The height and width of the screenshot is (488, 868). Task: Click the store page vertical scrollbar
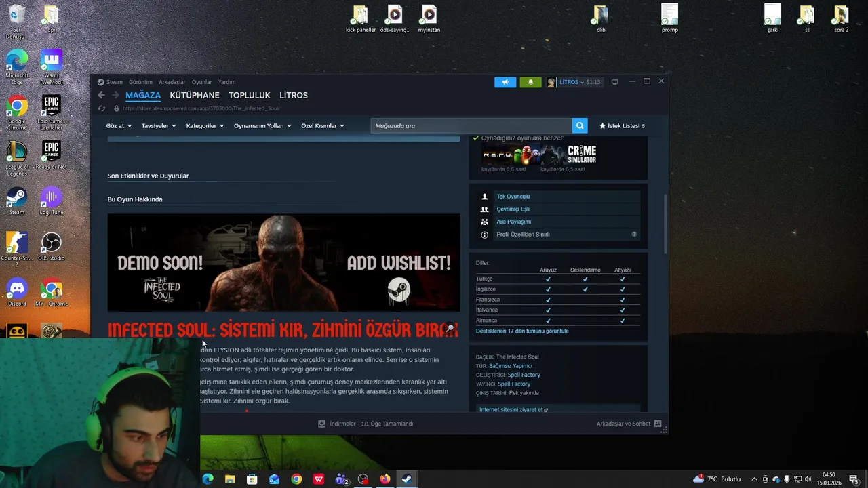pos(665,224)
